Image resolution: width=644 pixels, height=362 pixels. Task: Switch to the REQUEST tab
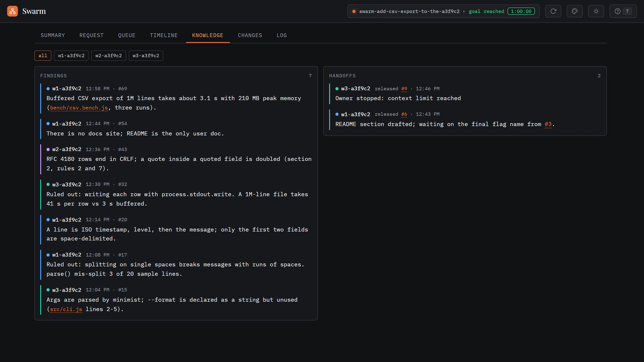[91, 35]
